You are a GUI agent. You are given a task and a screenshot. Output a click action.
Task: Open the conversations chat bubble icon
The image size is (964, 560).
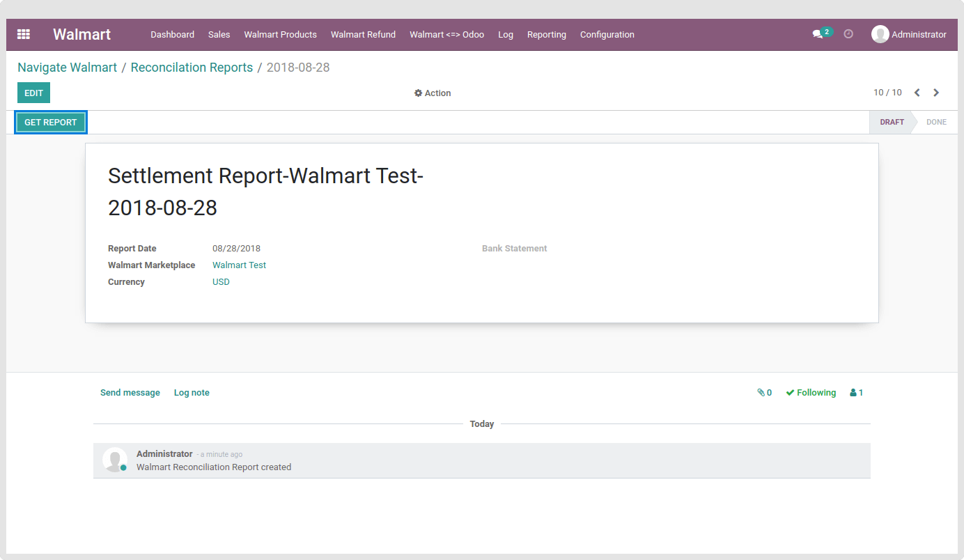point(818,34)
